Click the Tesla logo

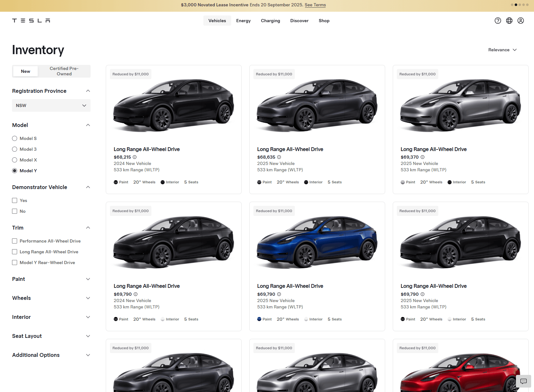pyautogui.click(x=31, y=21)
